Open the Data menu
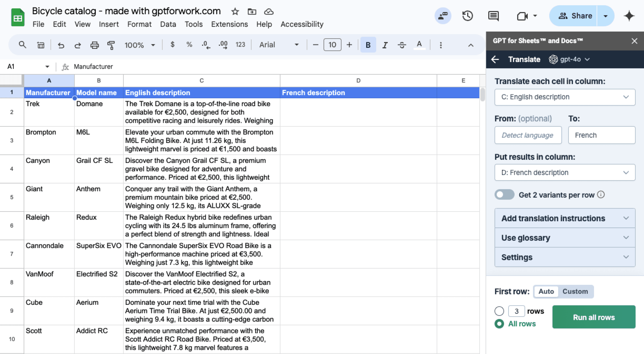Screen dimensions: 644x354 (x=168, y=24)
